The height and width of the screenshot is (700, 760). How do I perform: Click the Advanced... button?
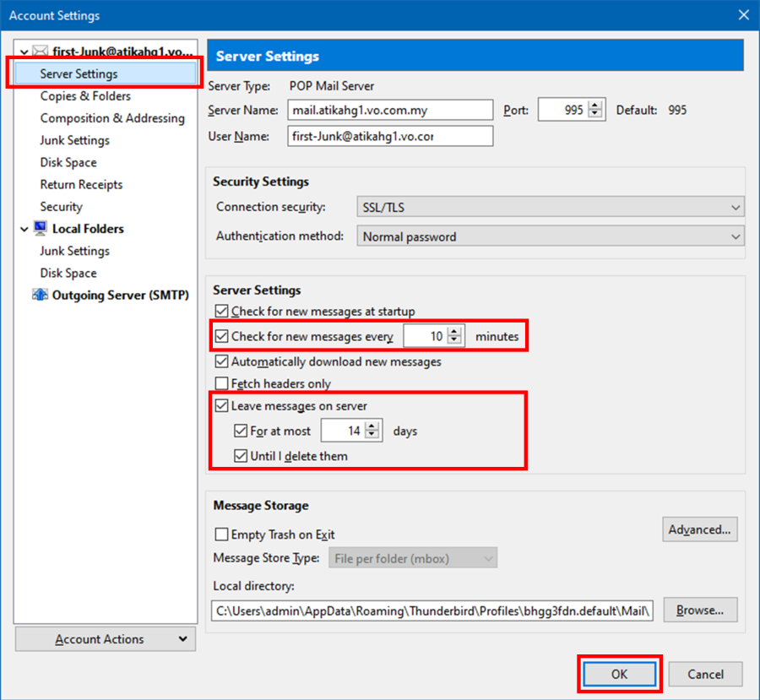(x=699, y=529)
